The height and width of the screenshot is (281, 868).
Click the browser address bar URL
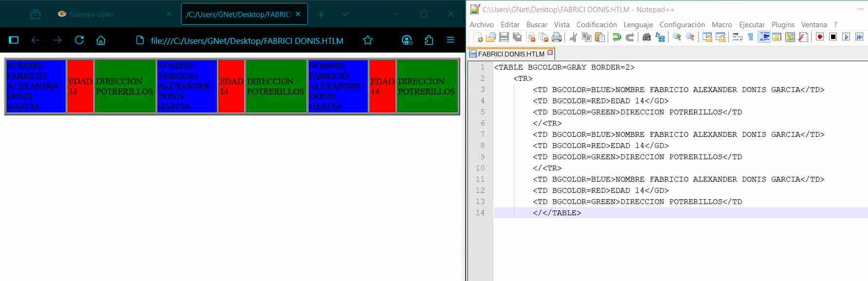247,41
